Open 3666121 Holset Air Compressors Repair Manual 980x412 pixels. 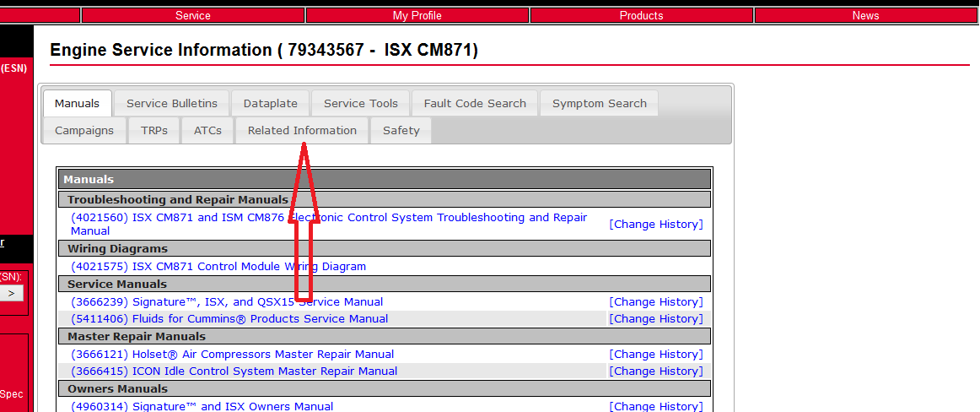[x=233, y=355]
